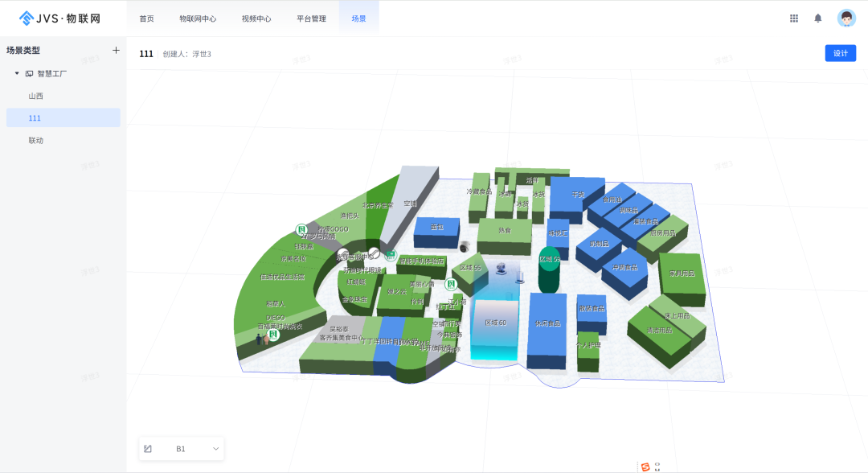Click the green marker near 存椰GOGO

pos(301,229)
